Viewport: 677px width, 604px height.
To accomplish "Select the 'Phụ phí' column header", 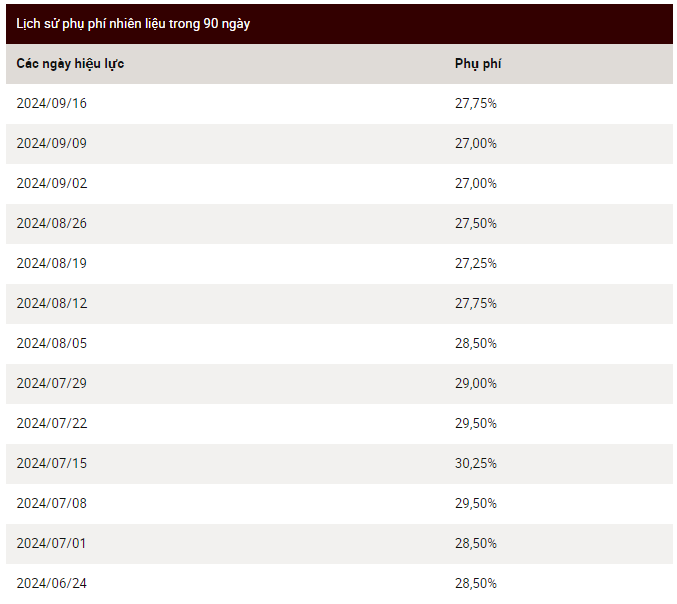I will (x=478, y=64).
